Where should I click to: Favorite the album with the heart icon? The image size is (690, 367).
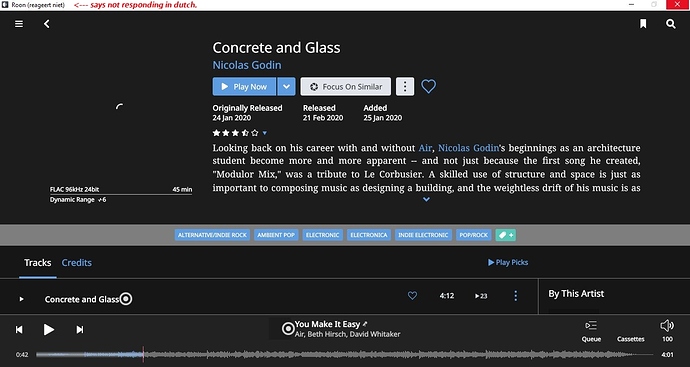[x=429, y=86]
